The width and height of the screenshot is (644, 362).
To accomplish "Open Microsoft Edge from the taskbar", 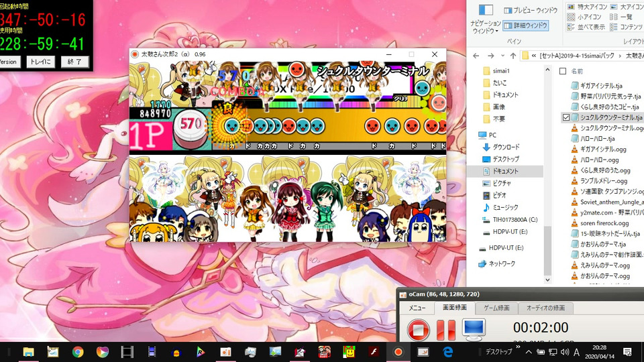I will point(447,352).
